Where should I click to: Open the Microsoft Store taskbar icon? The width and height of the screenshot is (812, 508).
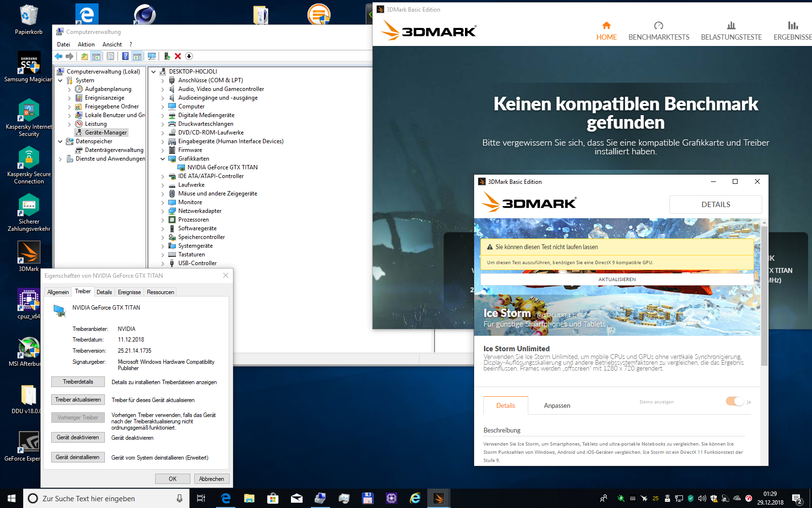[x=273, y=498]
